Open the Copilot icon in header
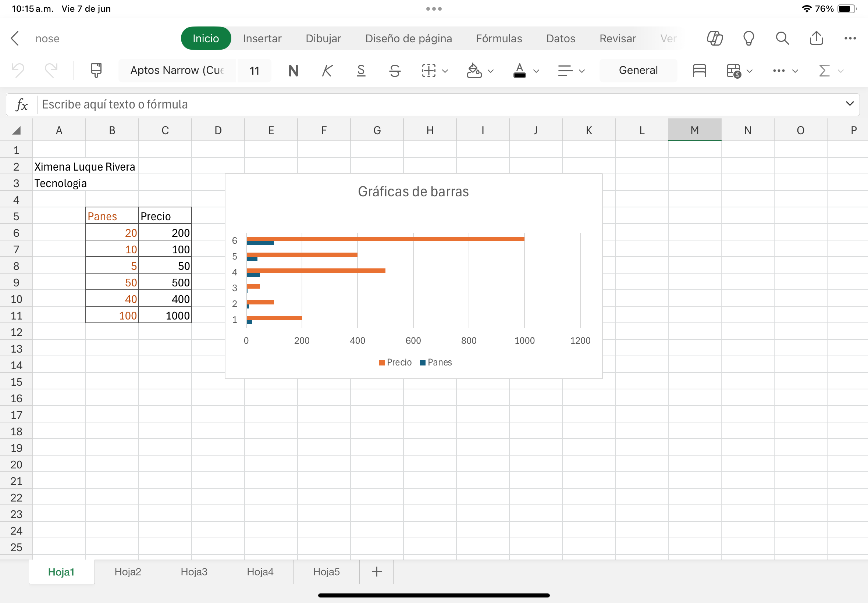This screenshot has height=603, width=868. (x=715, y=38)
